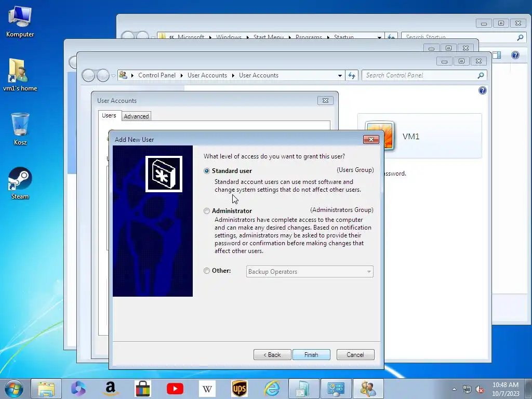Viewport: 532px width, 399px height.
Task: Click the first User Accounts breadcrumb
Action: [x=207, y=75]
